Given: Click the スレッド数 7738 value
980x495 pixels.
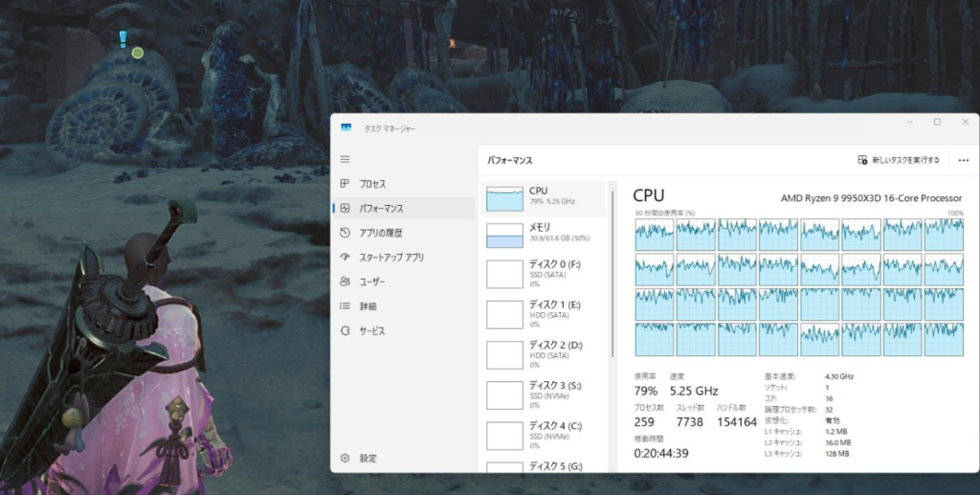Looking at the screenshot, I should click(689, 422).
